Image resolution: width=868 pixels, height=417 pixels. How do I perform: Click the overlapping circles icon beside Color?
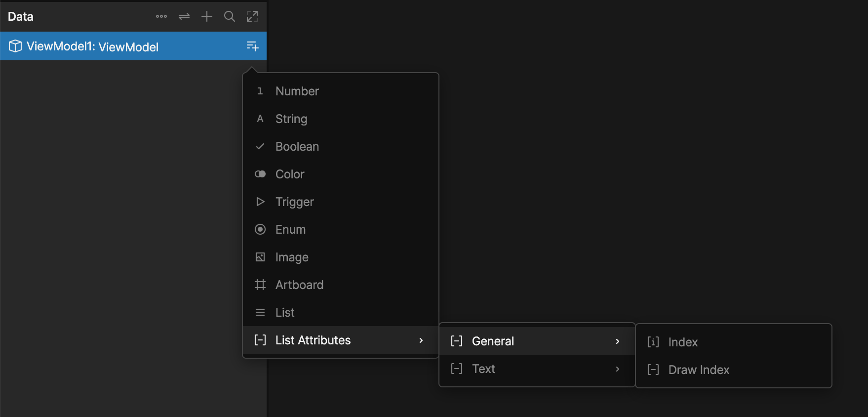260,174
